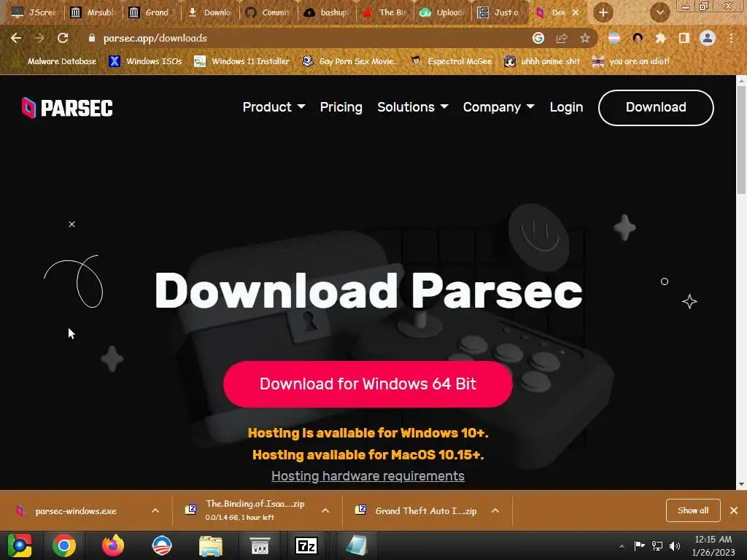Click Show all downloads
This screenshot has height=560, width=747.
coord(693,510)
